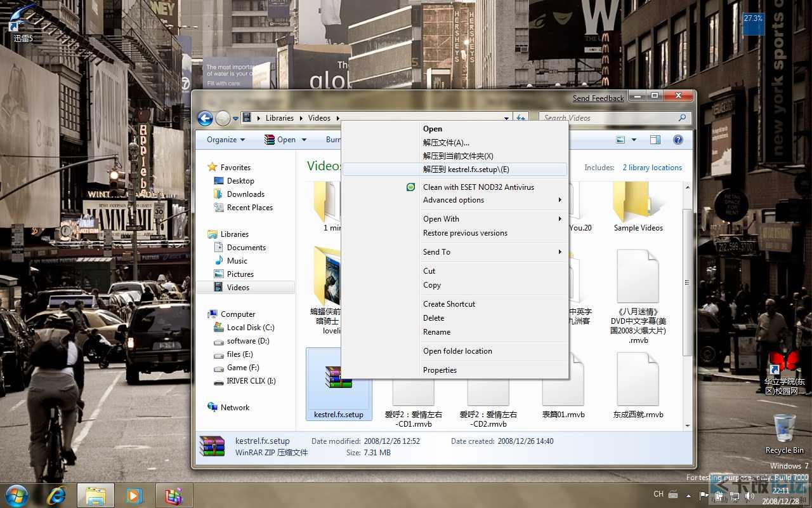Open the 2 library locations link
Image resolution: width=812 pixels, height=508 pixels.
tap(652, 168)
